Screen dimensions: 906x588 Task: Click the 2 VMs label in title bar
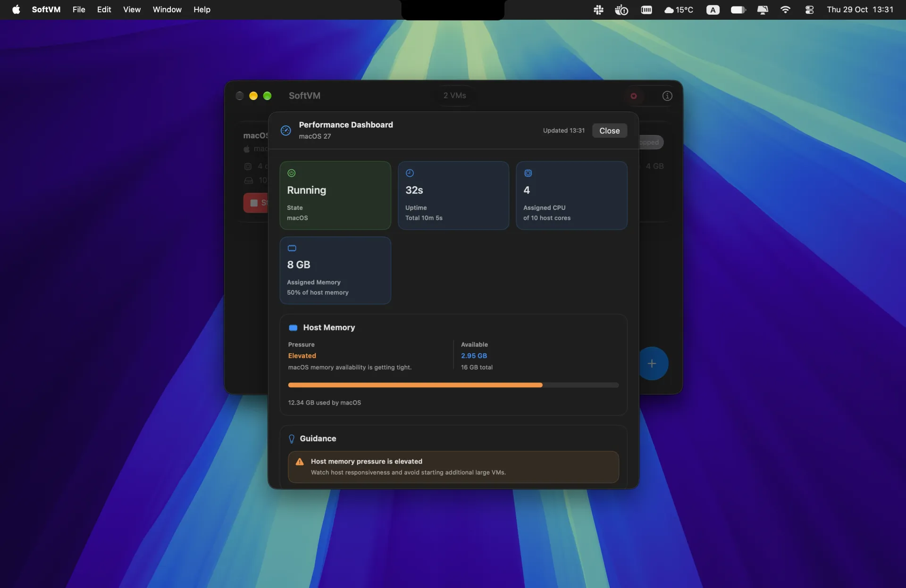(x=454, y=95)
